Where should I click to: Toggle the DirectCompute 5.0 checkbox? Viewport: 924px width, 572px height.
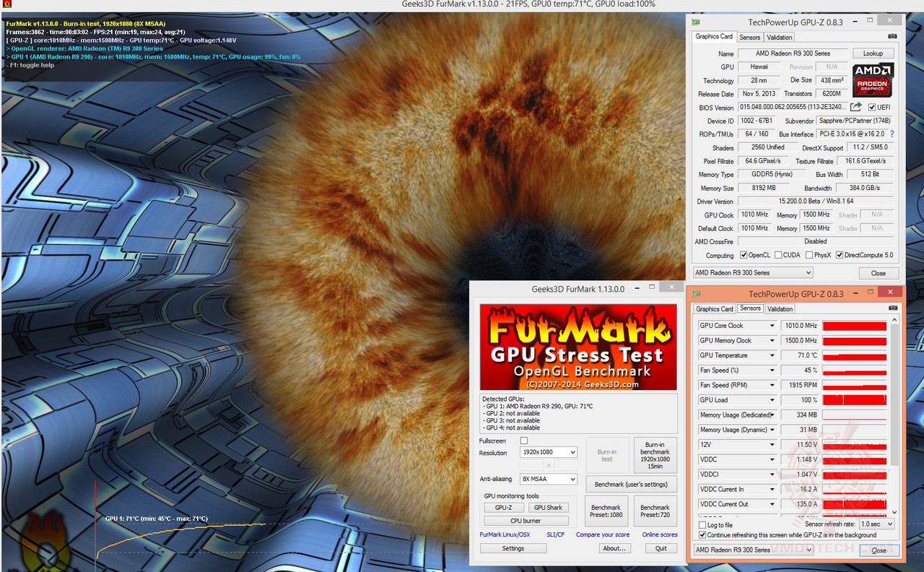tap(840, 255)
